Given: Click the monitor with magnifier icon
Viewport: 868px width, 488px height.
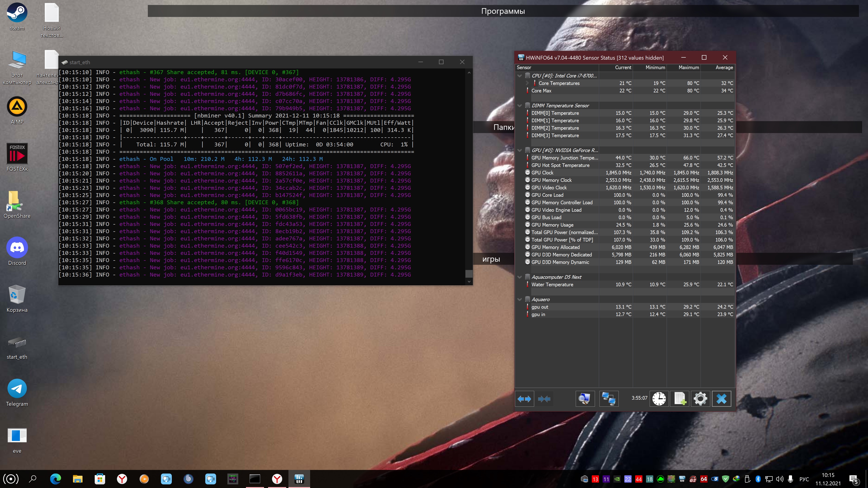Looking at the screenshot, I should (585, 399).
